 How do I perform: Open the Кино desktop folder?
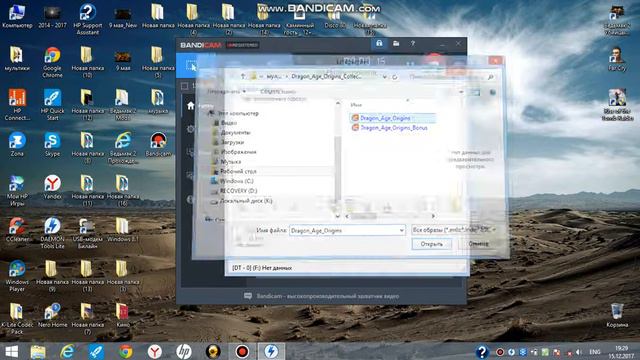pos(123,316)
